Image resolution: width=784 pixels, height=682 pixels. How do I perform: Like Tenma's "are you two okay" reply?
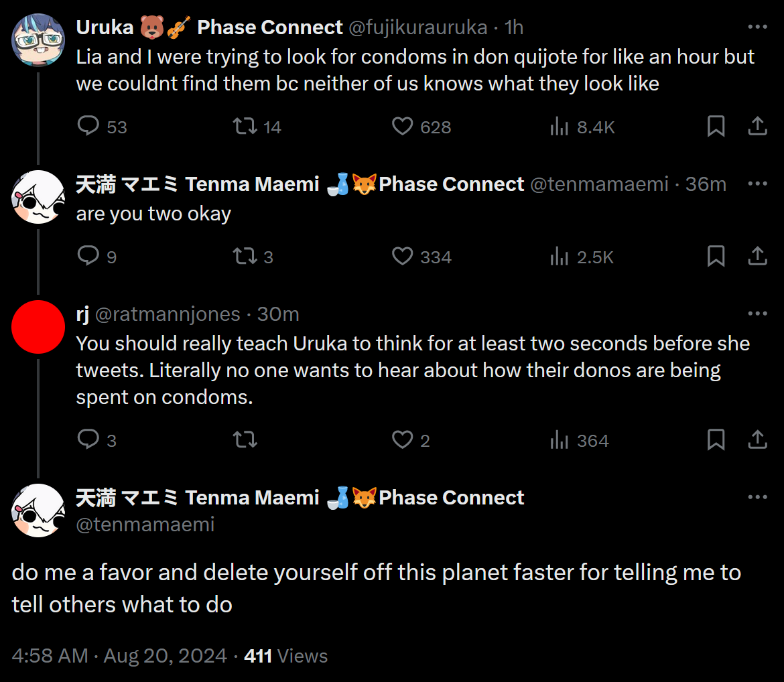point(401,256)
